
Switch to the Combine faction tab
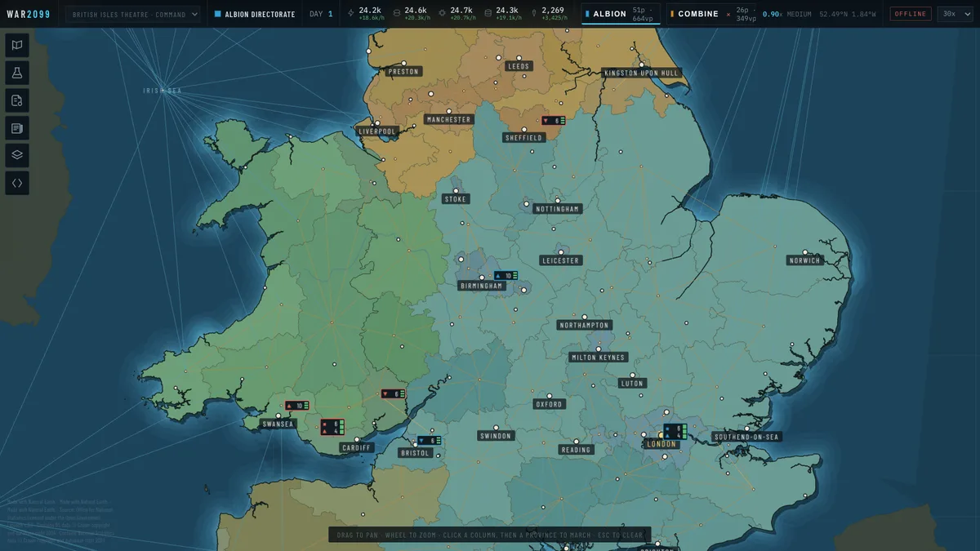pyautogui.click(x=711, y=14)
